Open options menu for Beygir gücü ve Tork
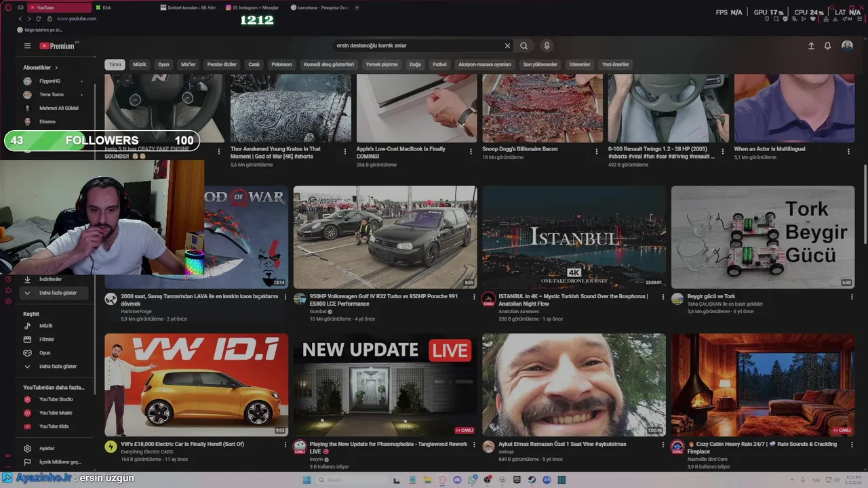 point(852,297)
